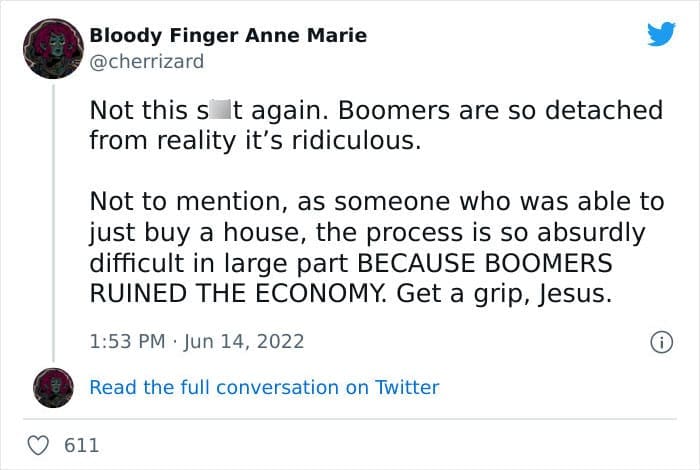Click the Twitter bird logo

coord(661,35)
